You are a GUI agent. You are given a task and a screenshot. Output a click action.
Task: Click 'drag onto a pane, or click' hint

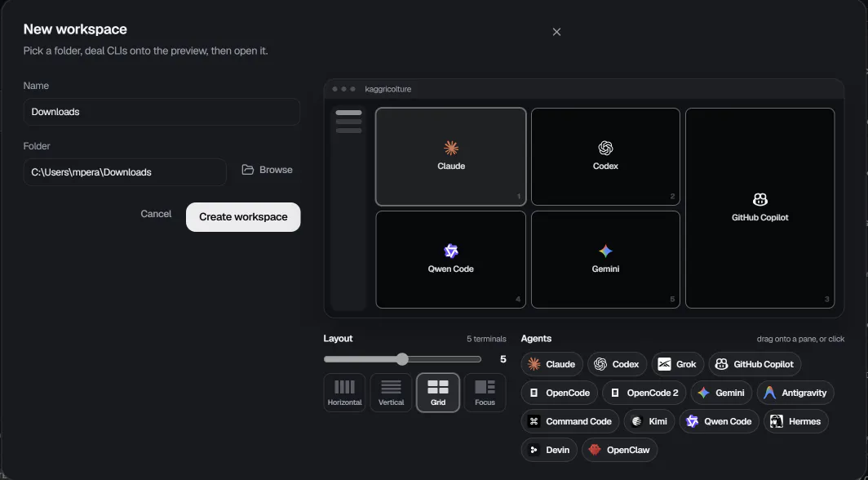point(800,339)
